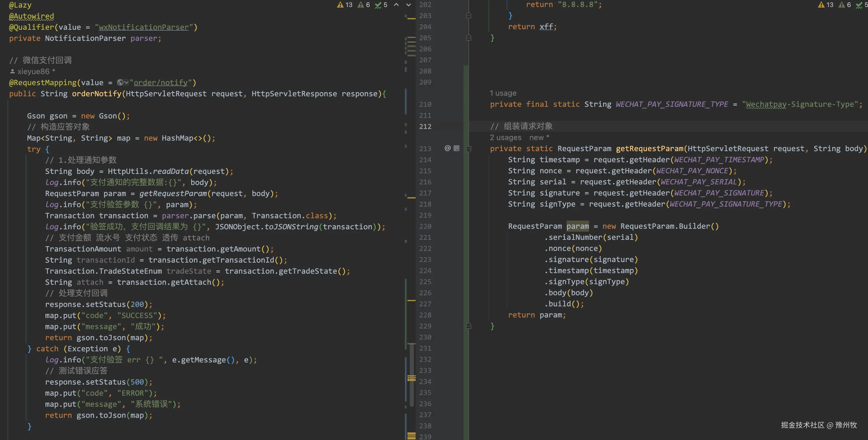Collapse getRequestParam method at line 213 fold marker

click(x=469, y=149)
